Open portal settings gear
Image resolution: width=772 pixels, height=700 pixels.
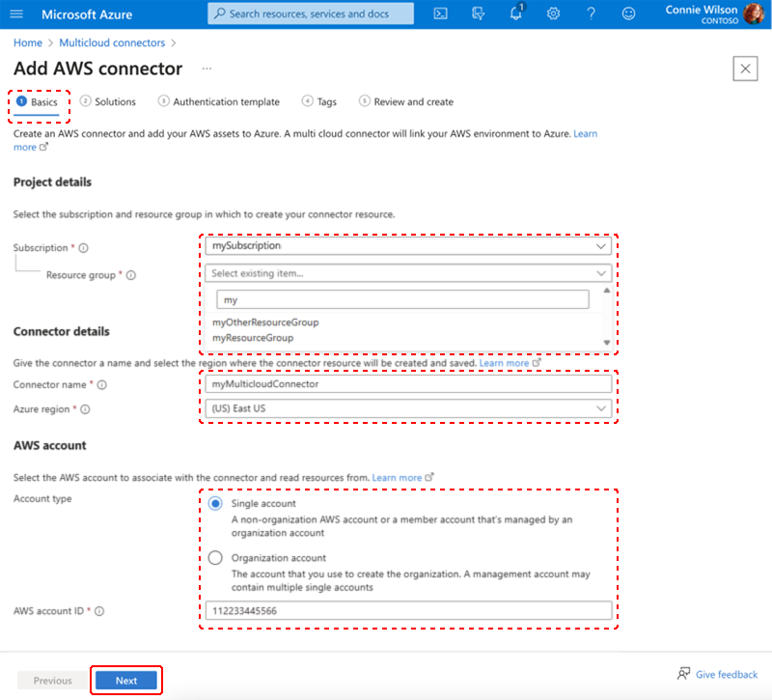tap(553, 14)
